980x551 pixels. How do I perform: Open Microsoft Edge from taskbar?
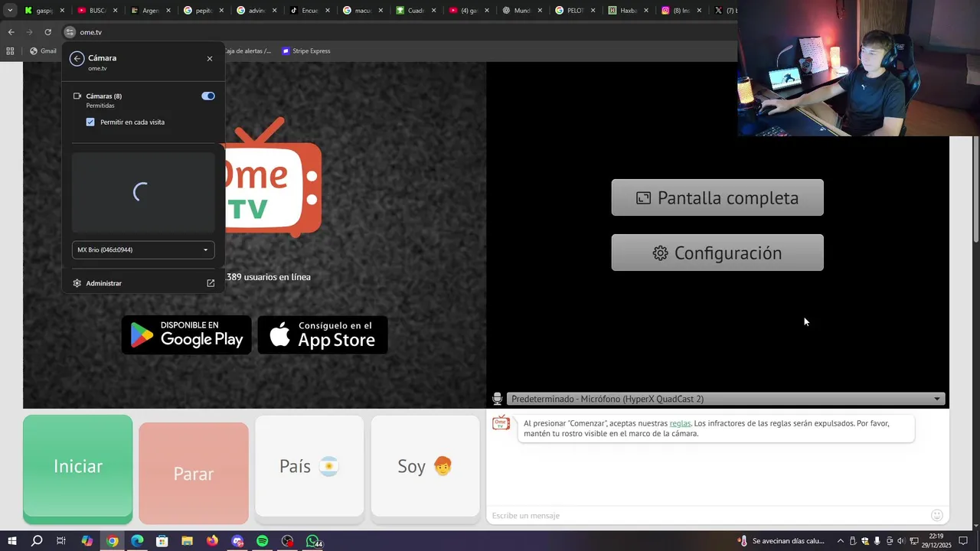137,541
